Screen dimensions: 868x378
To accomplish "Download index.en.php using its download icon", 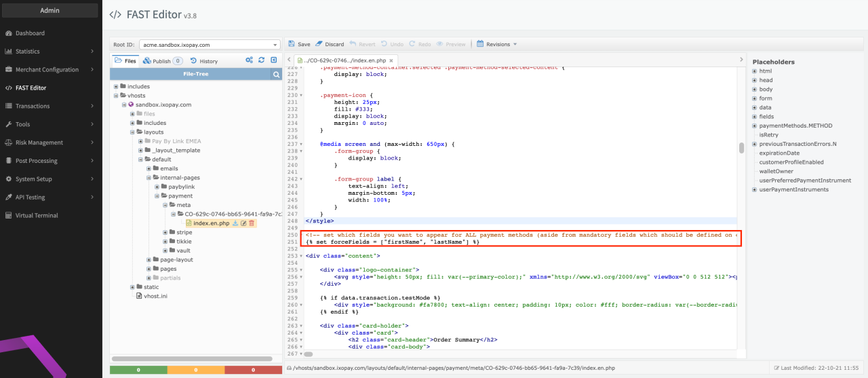I will coord(235,223).
